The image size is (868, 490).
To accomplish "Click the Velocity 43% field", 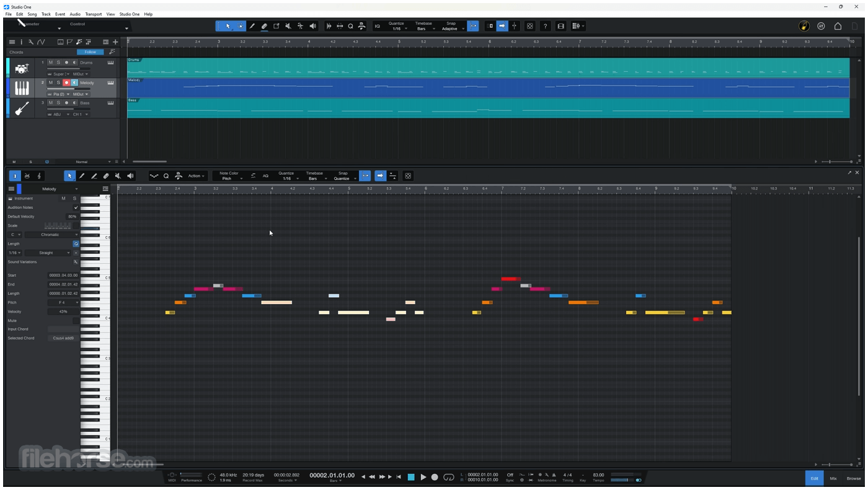I will (64, 312).
